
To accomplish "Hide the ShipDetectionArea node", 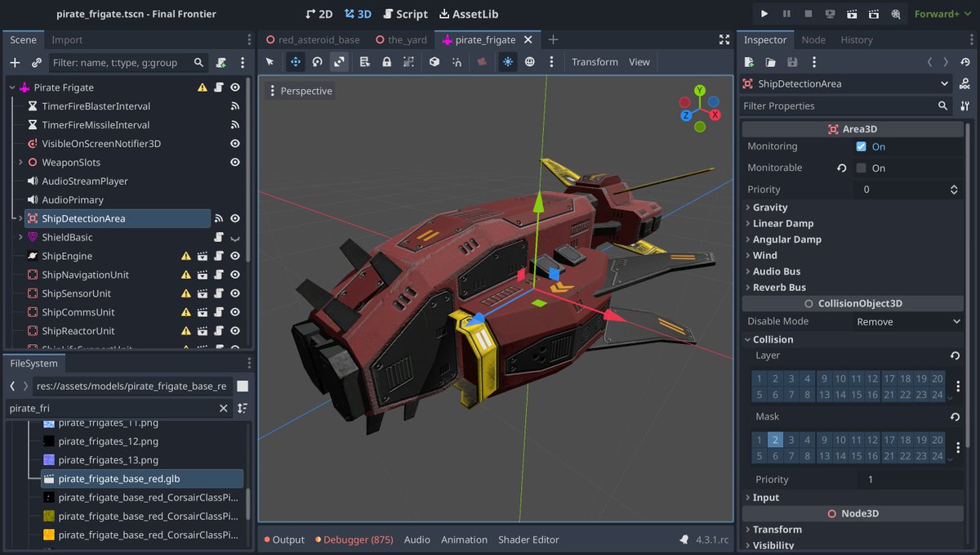I will click(x=235, y=218).
